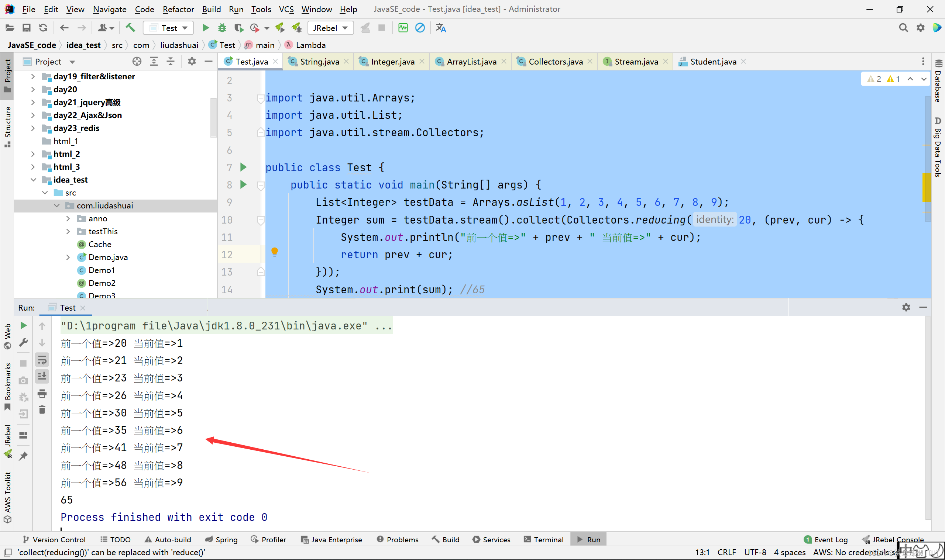
Task: Rerun Test in Run panel
Action: pyautogui.click(x=23, y=325)
